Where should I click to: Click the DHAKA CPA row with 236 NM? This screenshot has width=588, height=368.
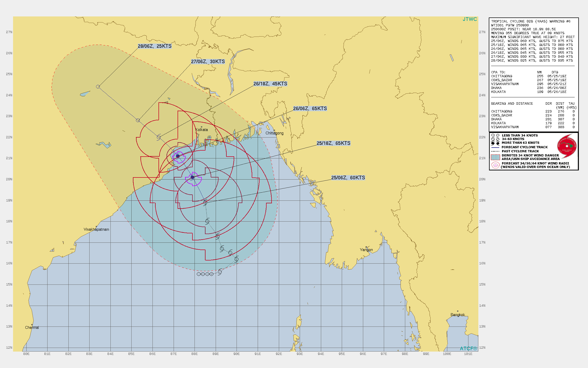pyautogui.click(x=528, y=88)
